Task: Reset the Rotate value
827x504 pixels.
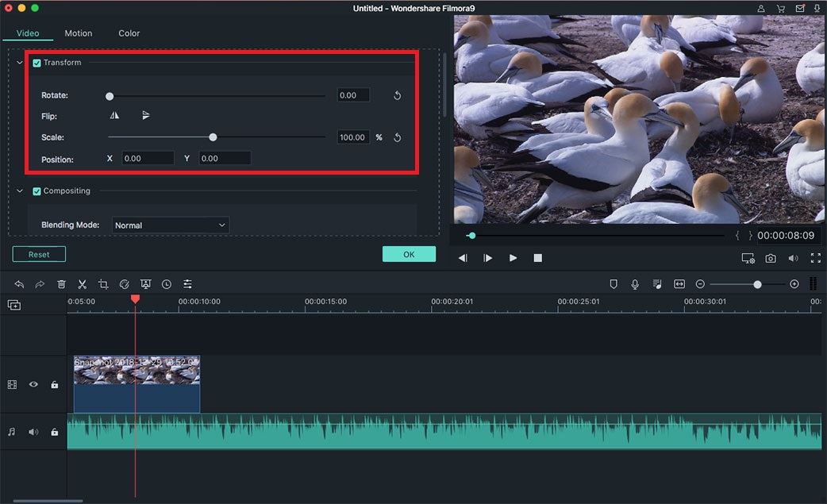Action: coord(397,95)
